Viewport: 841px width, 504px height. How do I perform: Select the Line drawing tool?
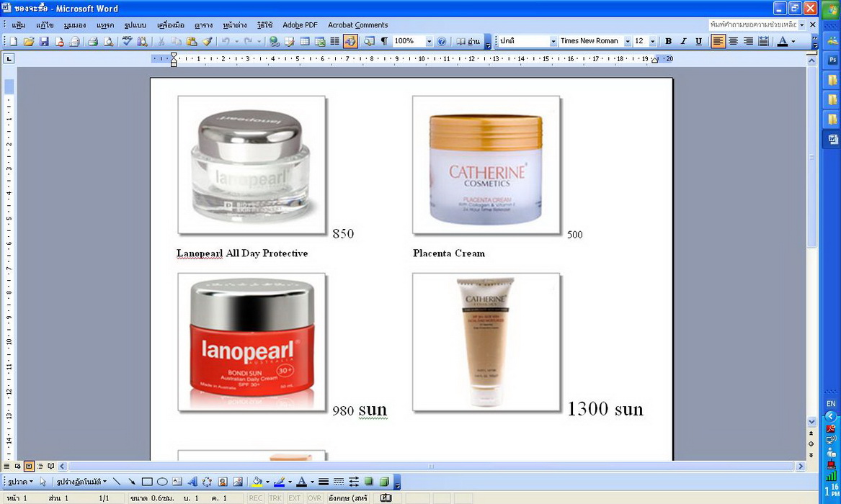(x=117, y=482)
